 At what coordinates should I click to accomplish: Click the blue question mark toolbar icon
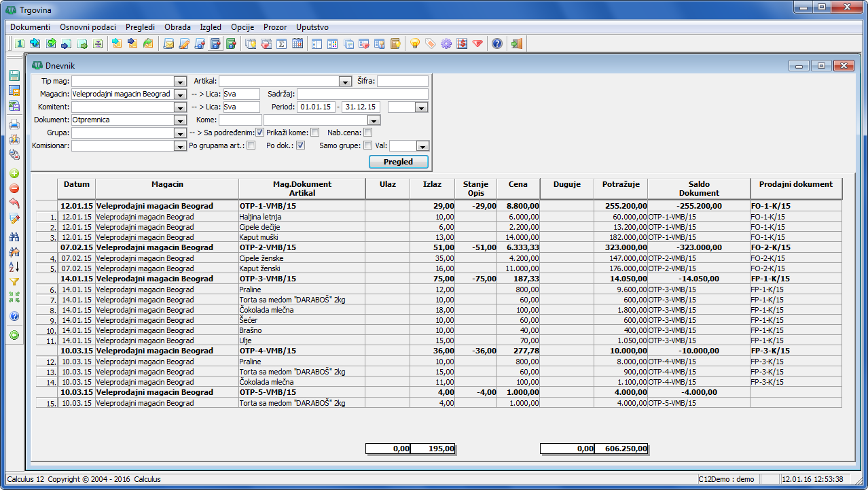point(497,44)
